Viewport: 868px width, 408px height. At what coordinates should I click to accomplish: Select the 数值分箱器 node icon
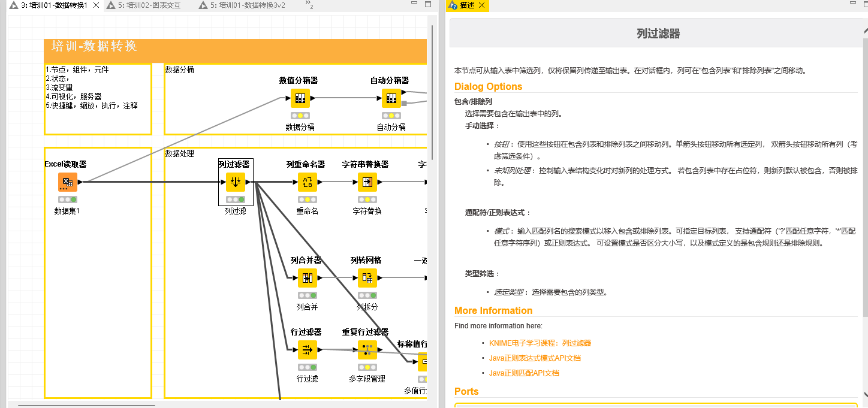click(x=300, y=98)
